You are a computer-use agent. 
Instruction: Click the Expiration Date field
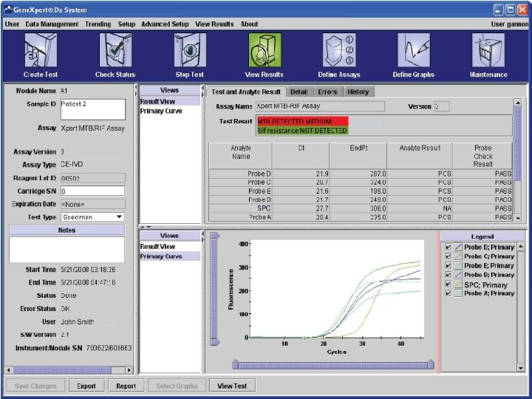click(x=93, y=204)
